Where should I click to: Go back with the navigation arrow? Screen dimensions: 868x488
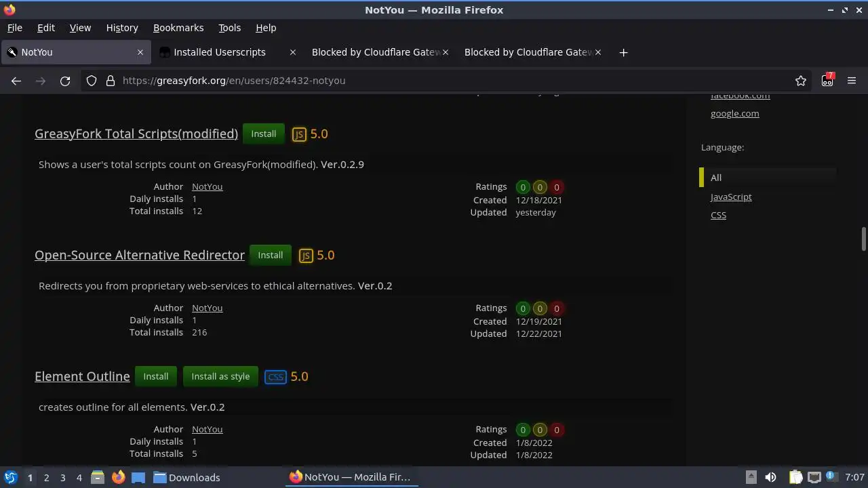point(16,81)
